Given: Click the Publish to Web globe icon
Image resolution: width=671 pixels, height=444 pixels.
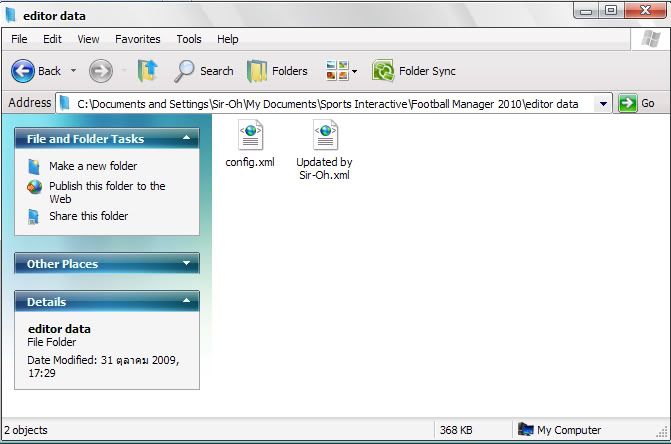Looking at the screenshot, I should tap(34, 186).
